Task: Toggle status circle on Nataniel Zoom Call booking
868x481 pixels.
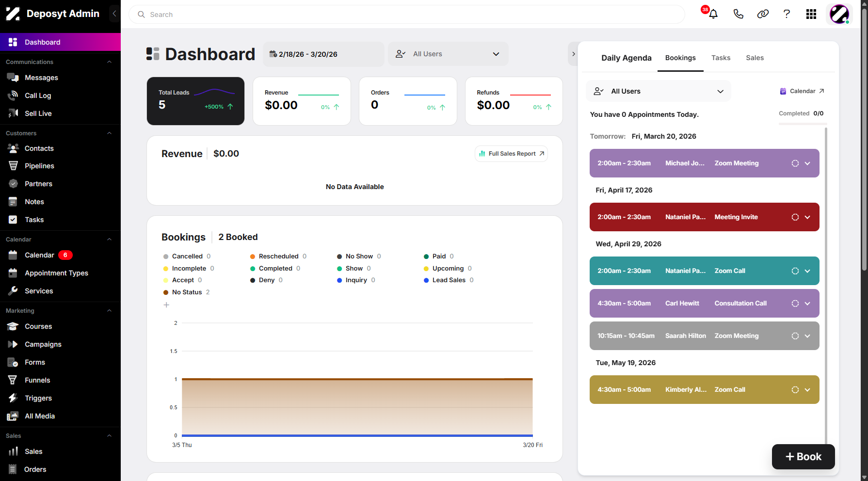Action: [795, 271]
